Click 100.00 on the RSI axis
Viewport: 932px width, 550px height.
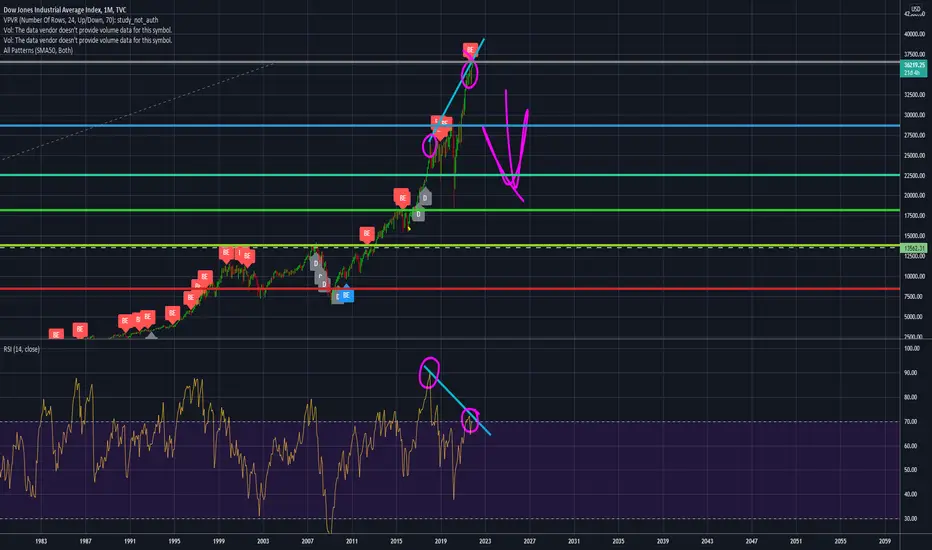[912, 348]
